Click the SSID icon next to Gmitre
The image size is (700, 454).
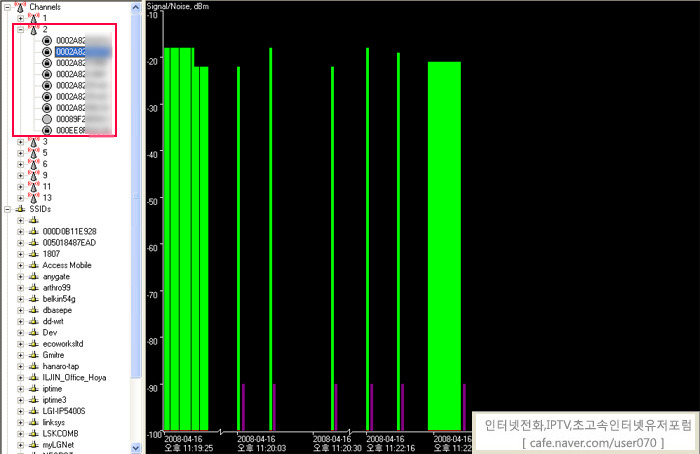[x=33, y=355]
